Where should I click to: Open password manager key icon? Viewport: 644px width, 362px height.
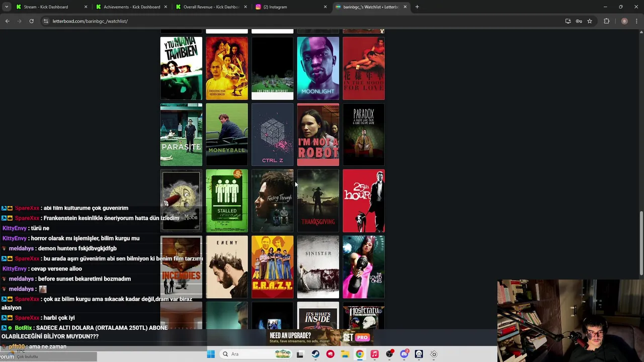[x=579, y=21]
